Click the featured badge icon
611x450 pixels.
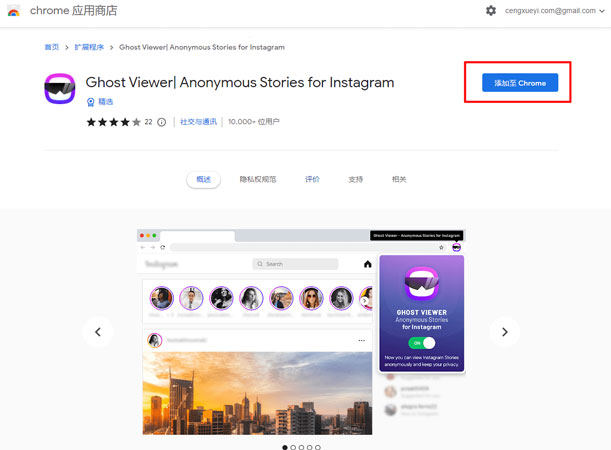click(x=90, y=102)
